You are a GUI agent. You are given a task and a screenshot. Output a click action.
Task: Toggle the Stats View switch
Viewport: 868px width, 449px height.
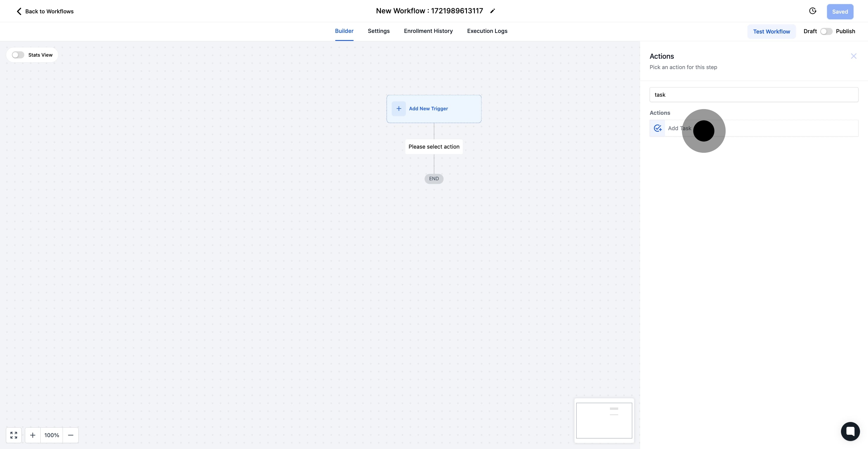point(18,55)
